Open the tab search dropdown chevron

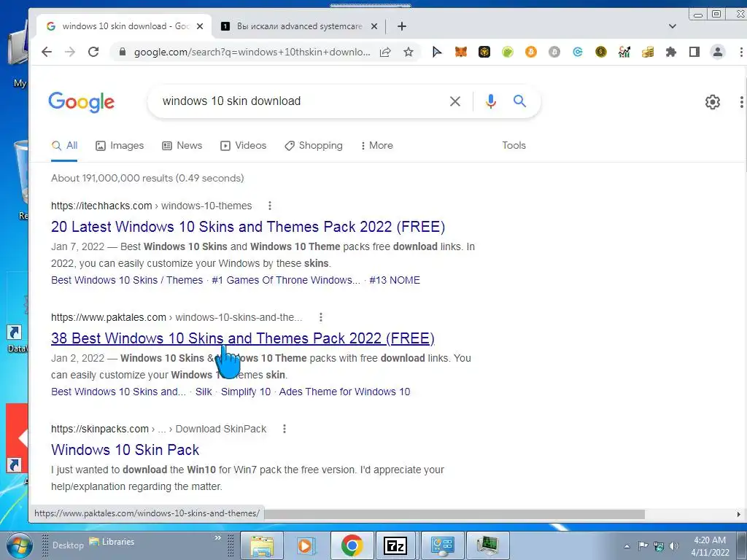click(672, 26)
